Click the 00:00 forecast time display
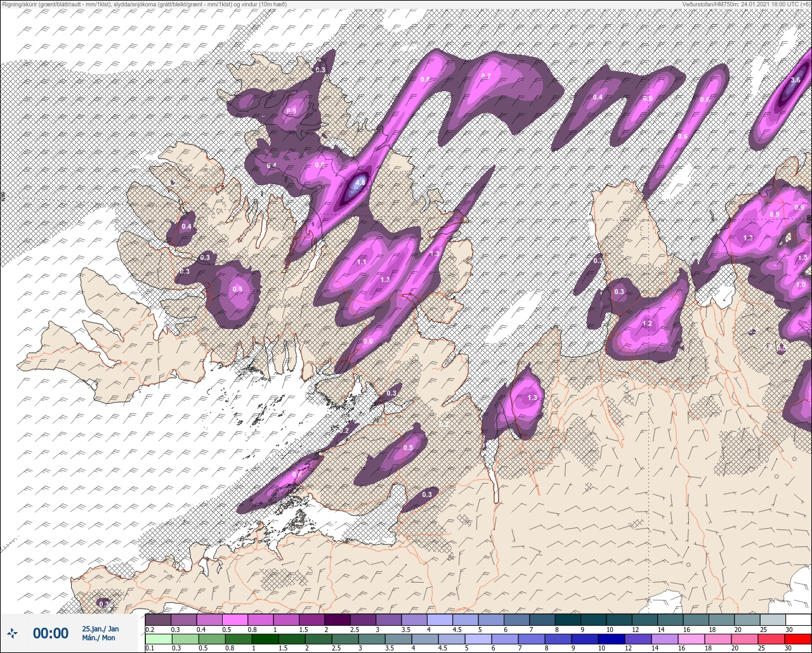 51,633
